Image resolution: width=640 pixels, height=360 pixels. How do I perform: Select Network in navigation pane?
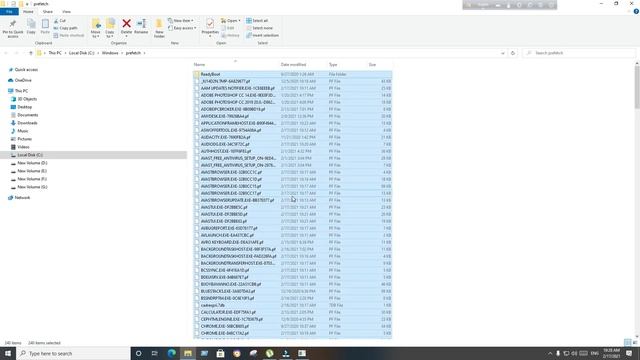coord(22,198)
